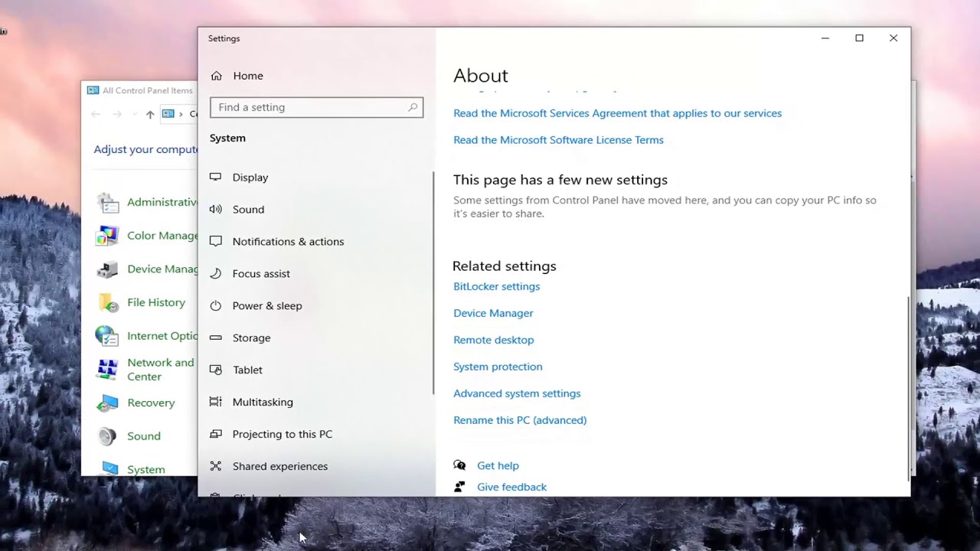Screen dimensions: 980x551
Task: Open System protection link
Action: [x=498, y=367]
